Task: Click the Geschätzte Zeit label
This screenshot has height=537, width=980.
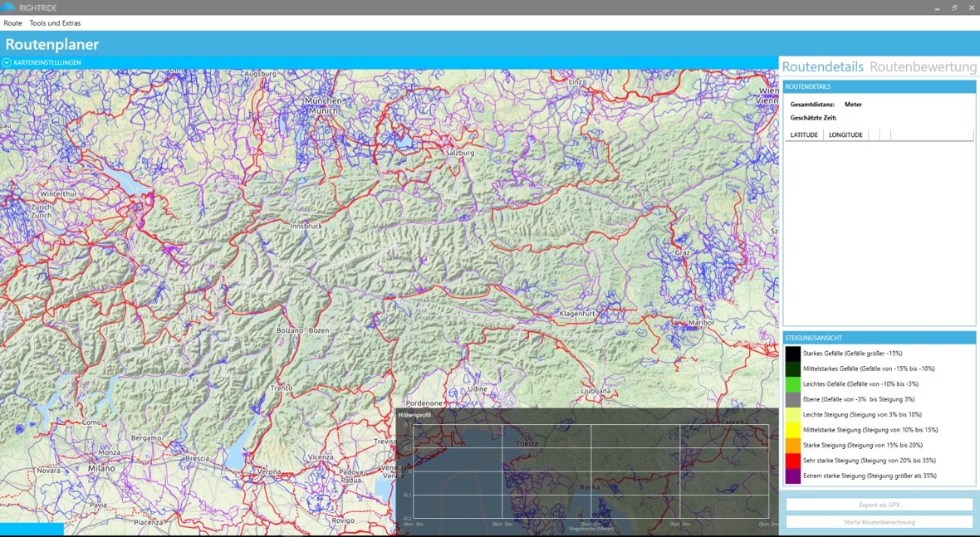Action: (x=813, y=117)
